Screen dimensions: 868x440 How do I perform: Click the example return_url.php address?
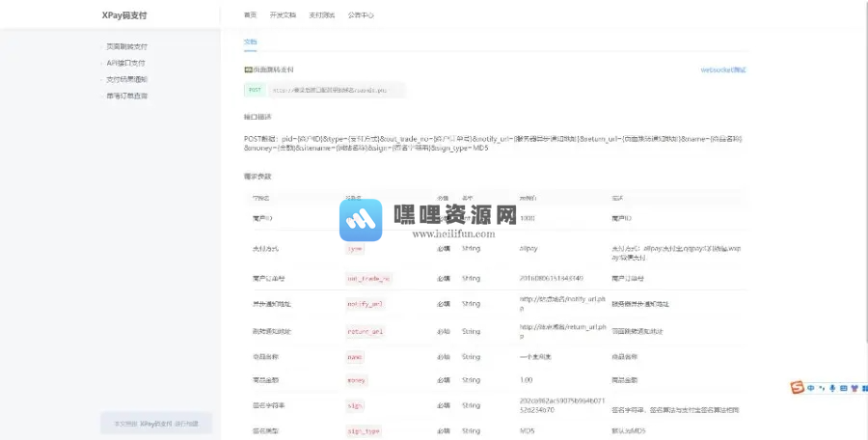562,331
